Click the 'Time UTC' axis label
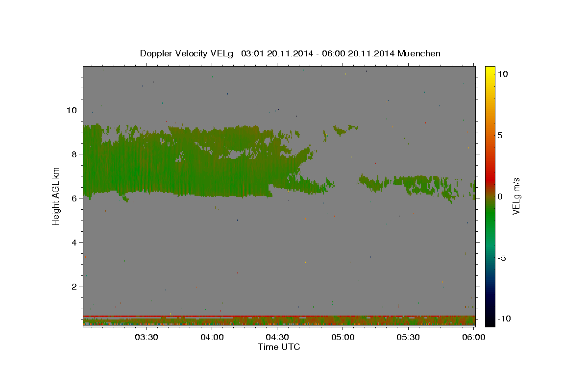The width and height of the screenshot is (588, 392). (x=279, y=347)
